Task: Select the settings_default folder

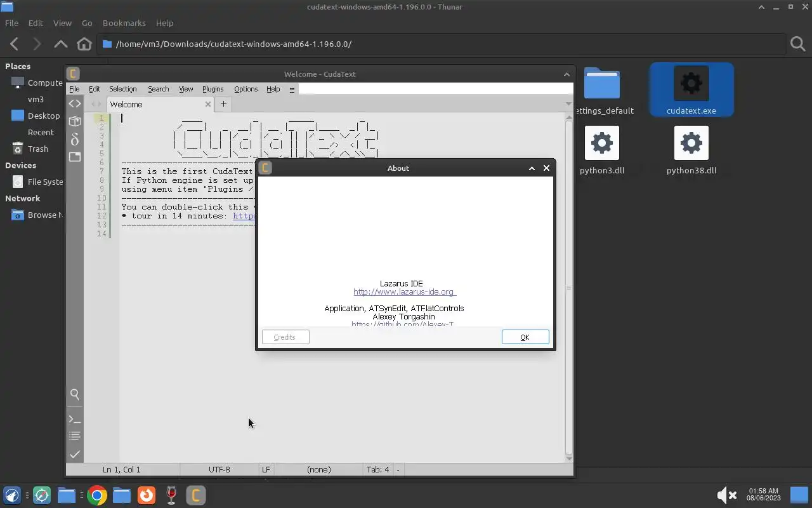Action: pyautogui.click(x=602, y=90)
